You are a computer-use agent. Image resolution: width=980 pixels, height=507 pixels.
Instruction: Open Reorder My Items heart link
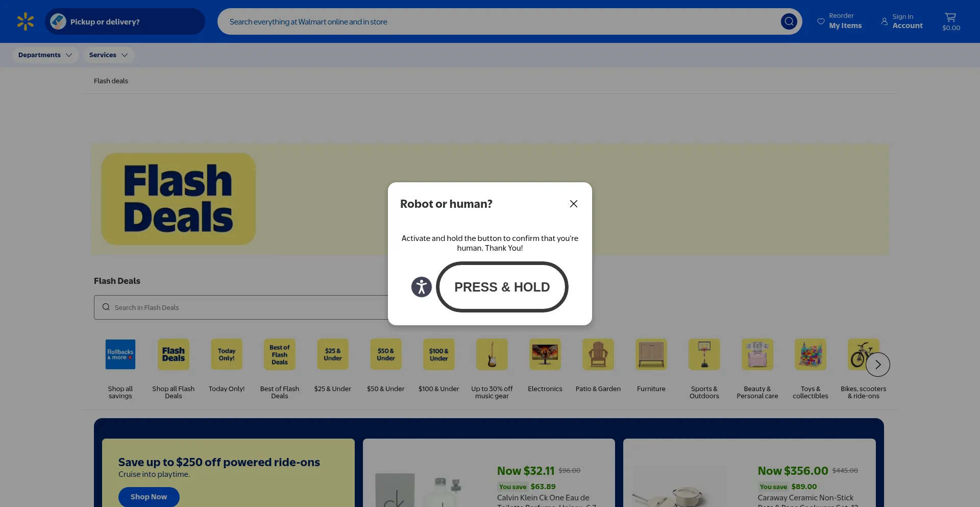(x=840, y=21)
